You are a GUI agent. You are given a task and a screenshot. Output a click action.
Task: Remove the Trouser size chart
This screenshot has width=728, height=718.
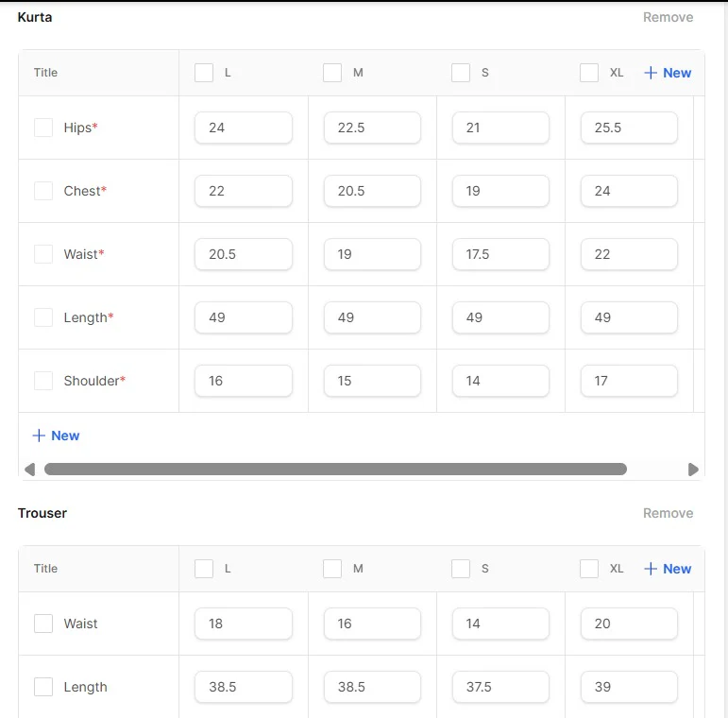[668, 513]
